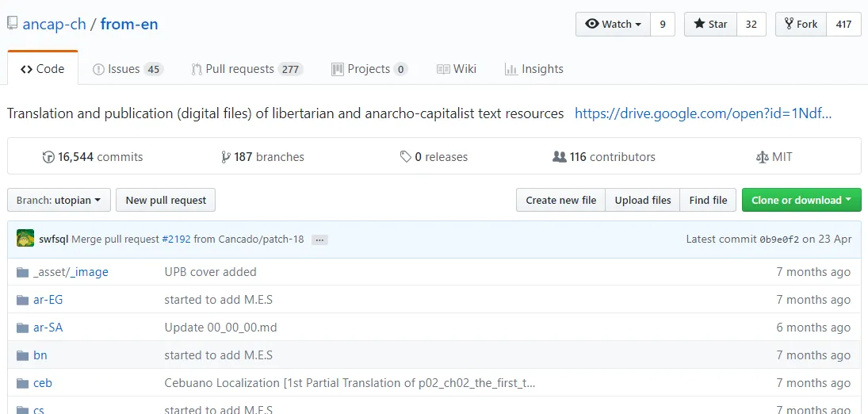Switch to the Code tab
868x414 pixels.
(43, 69)
